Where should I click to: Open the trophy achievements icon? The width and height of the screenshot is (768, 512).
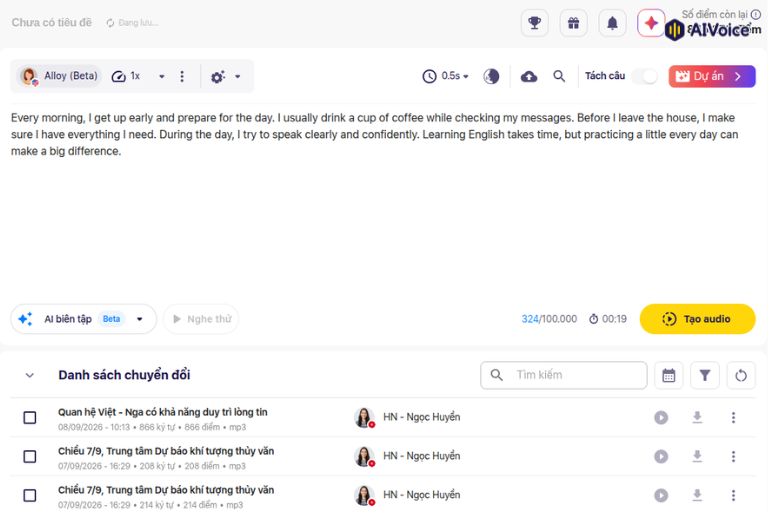pos(534,23)
